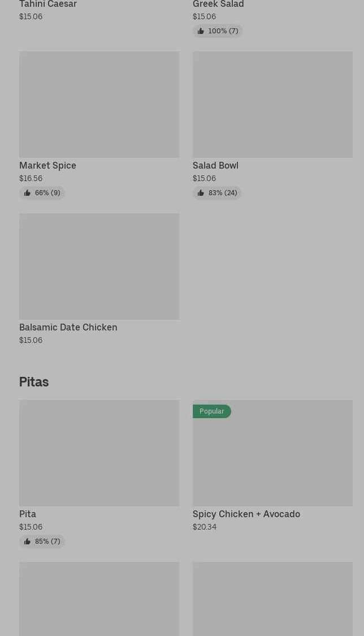Choose Balsamic Date Chicken title
This screenshot has height=636, width=364.
pos(68,327)
